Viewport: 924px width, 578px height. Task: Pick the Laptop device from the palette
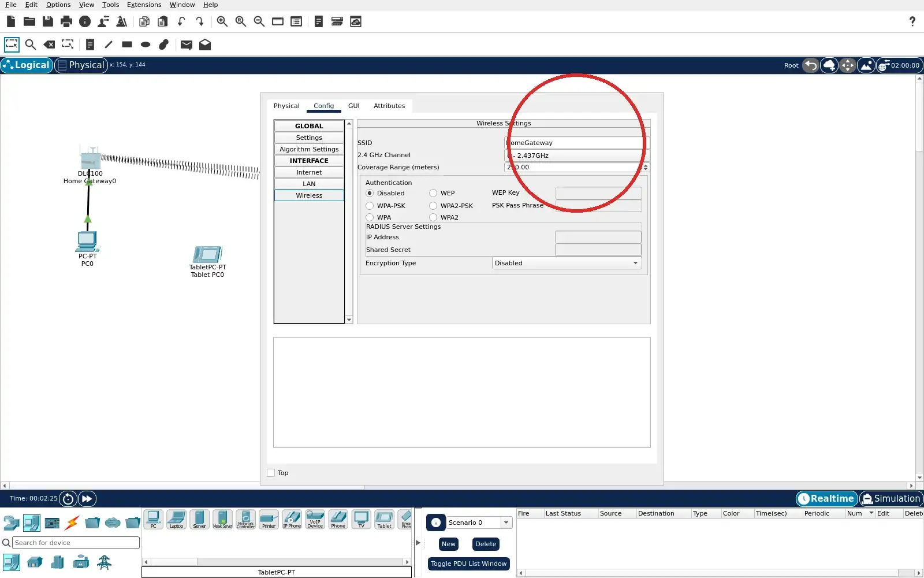click(176, 519)
